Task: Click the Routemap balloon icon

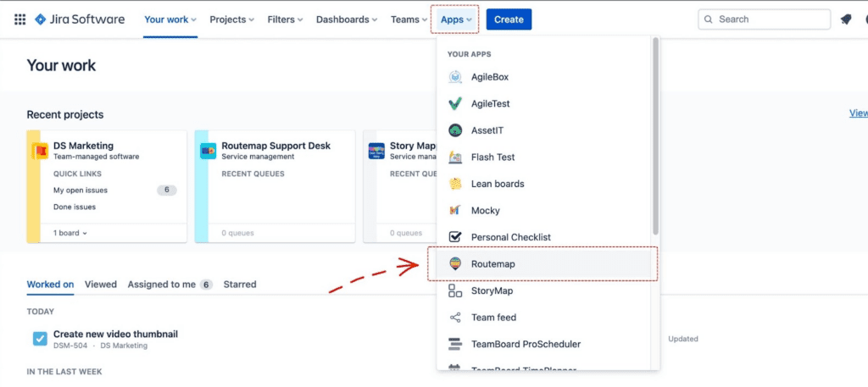Action: [455, 263]
